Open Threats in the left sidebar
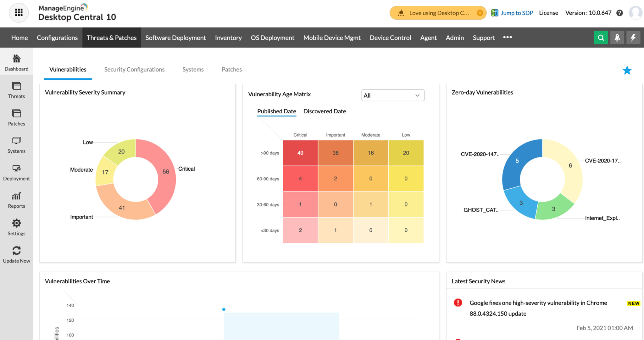The width and height of the screenshot is (644, 340). tap(16, 90)
